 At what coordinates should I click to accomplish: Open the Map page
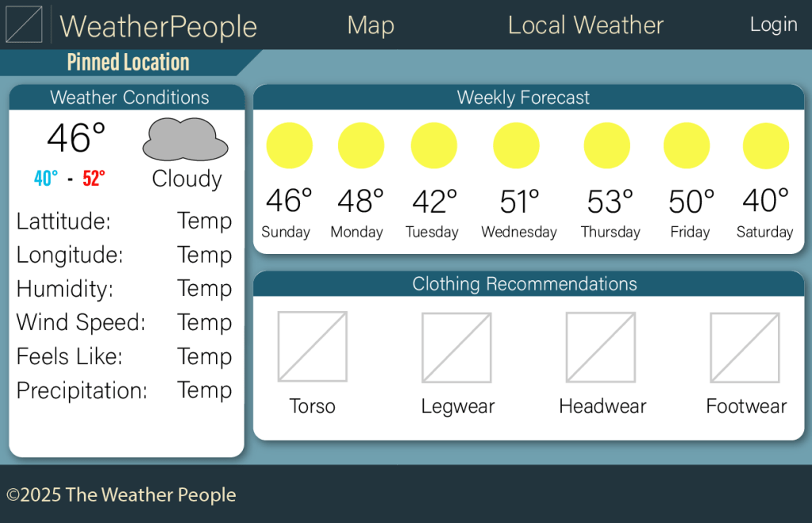click(371, 25)
